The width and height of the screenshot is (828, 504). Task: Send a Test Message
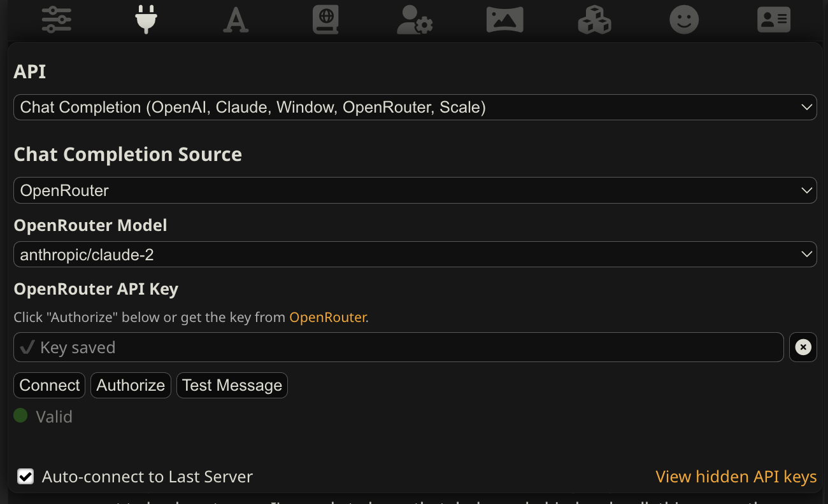pos(232,385)
